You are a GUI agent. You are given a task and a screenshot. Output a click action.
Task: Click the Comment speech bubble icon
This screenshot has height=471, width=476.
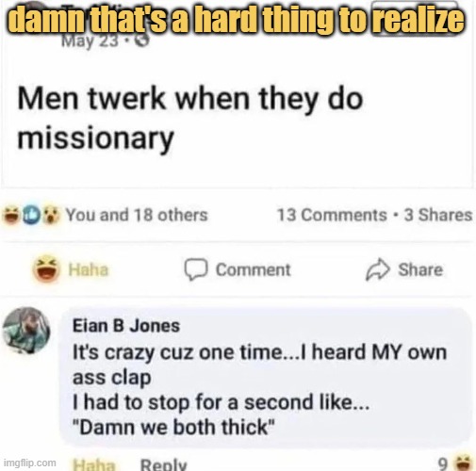[196, 269]
